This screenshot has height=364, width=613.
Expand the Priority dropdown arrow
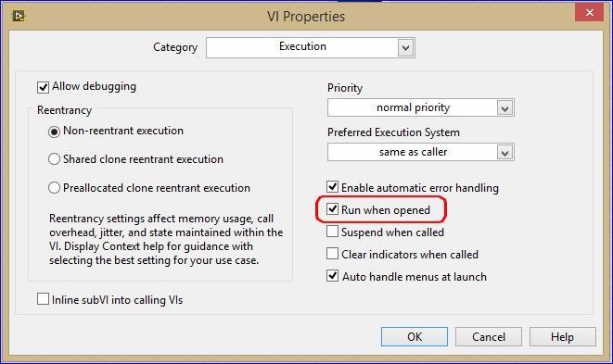[x=504, y=108]
